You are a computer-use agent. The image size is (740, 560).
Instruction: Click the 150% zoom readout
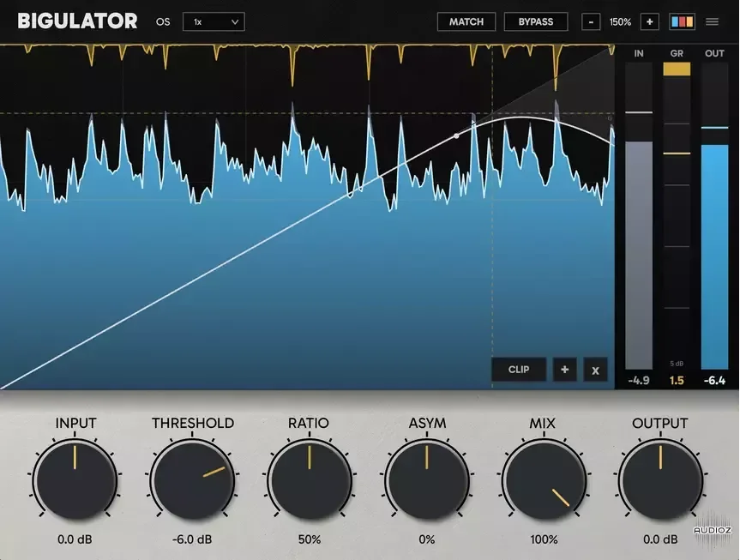tap(620, 22)
